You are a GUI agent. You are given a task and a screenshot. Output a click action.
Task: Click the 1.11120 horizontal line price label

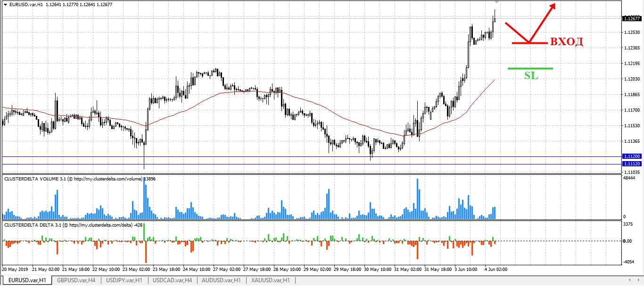pyautogui.click(x=632, y=163)
